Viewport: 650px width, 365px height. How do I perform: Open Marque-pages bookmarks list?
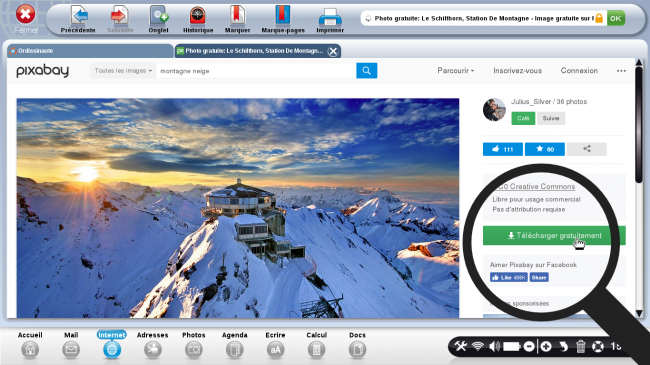point(282,16)
